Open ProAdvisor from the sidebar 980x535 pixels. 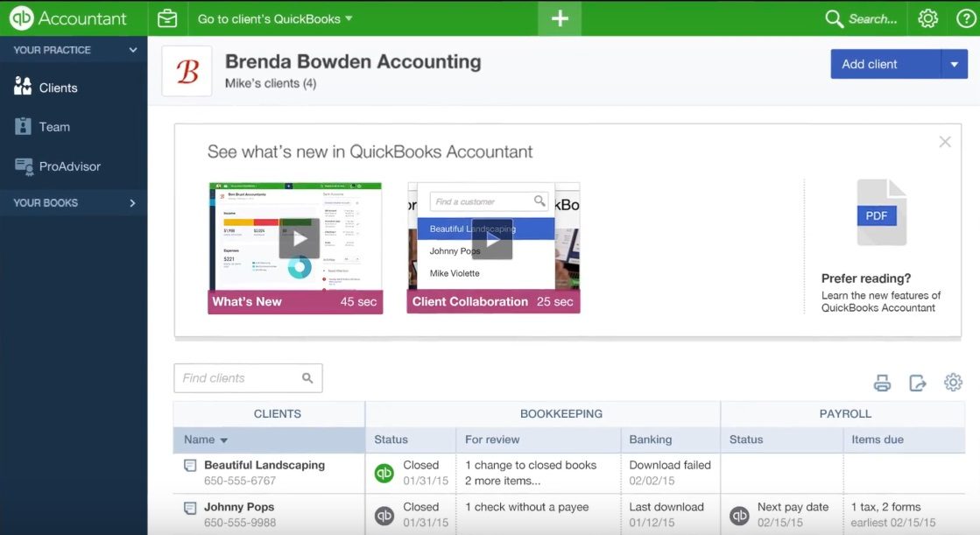coord(66,166)
